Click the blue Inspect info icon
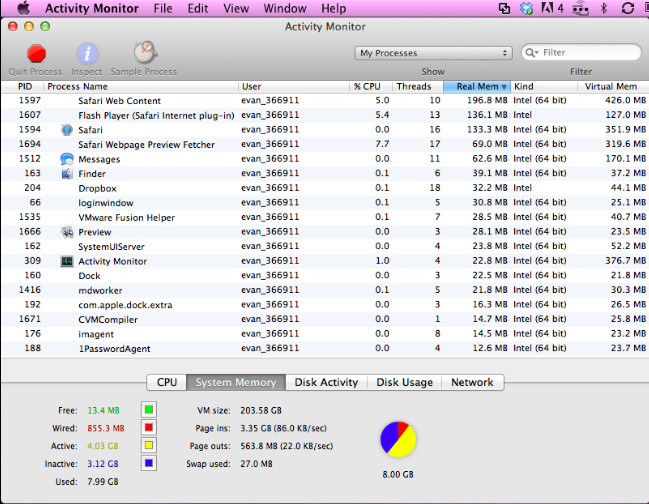Screen dimensions: 649x504 click(x=87, y=54)
